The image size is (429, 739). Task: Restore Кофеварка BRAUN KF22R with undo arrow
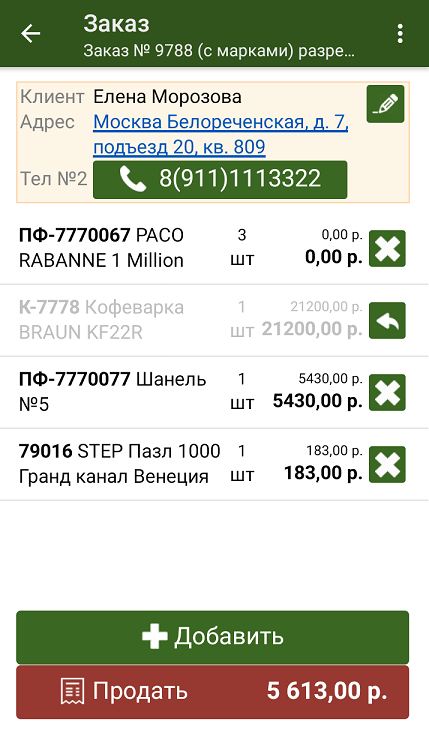click(387, 320)
